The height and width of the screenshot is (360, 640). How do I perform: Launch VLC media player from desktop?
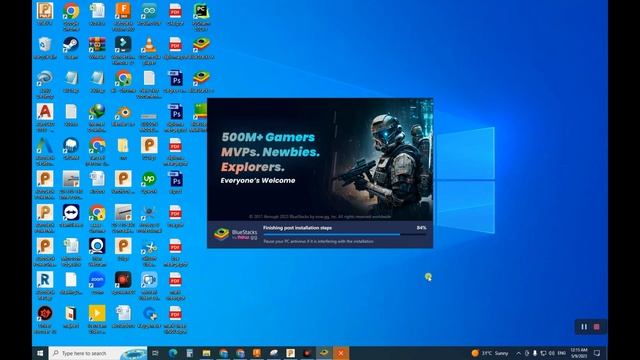click(x=149, y=50)
